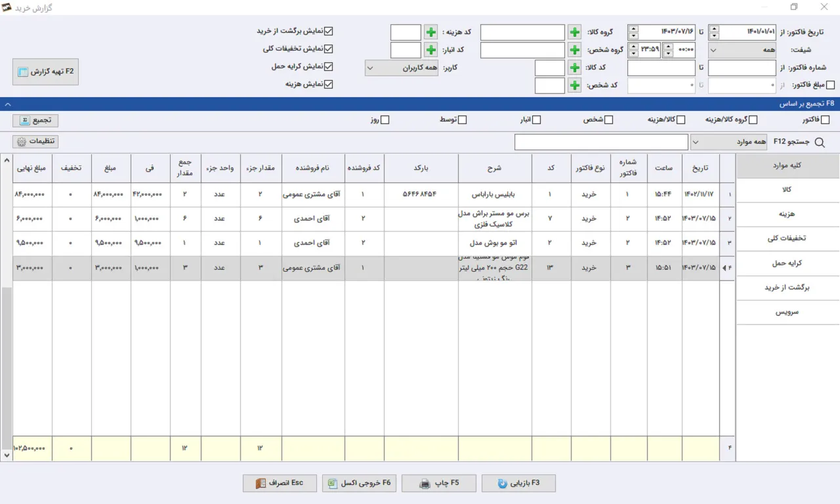Click the F2 تهیه گزارش button
Viewport: 840px width, 504px height.
(46, 72)
